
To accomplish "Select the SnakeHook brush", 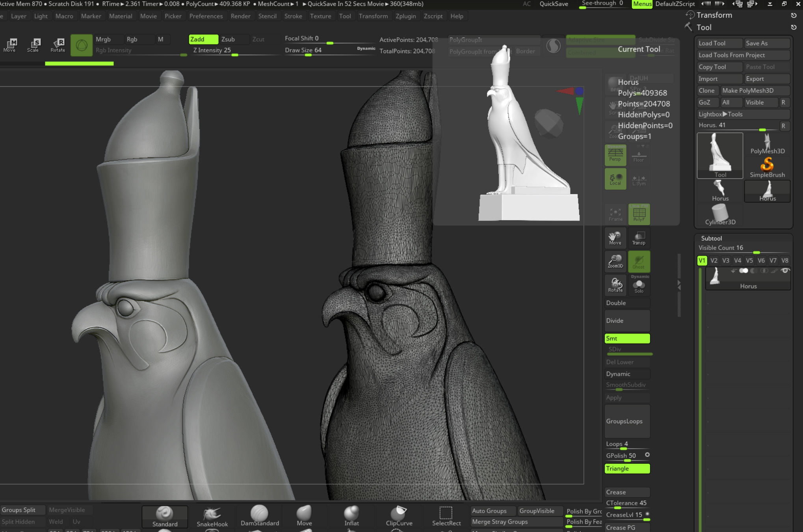I will point(212,517).
